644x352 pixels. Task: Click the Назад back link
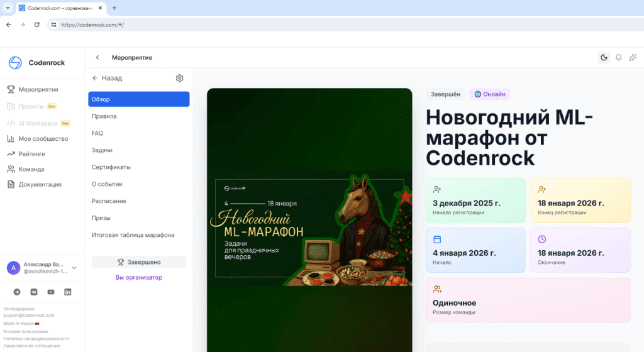107,79
